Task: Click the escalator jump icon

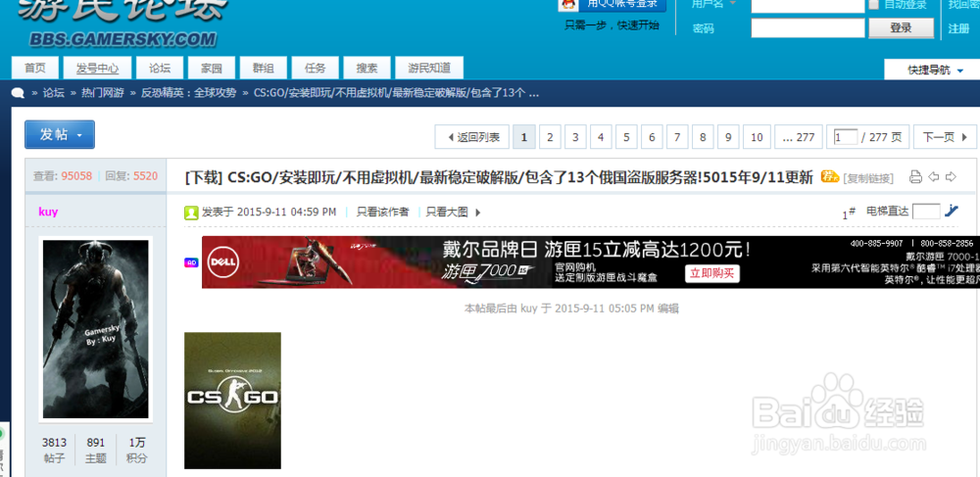Action: (x=951, y=211)
